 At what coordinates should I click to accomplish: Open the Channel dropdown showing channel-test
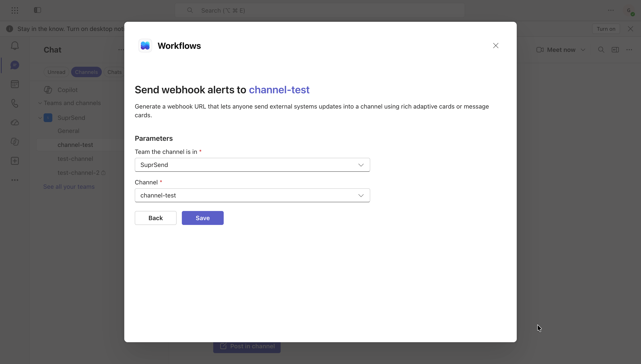252,195
